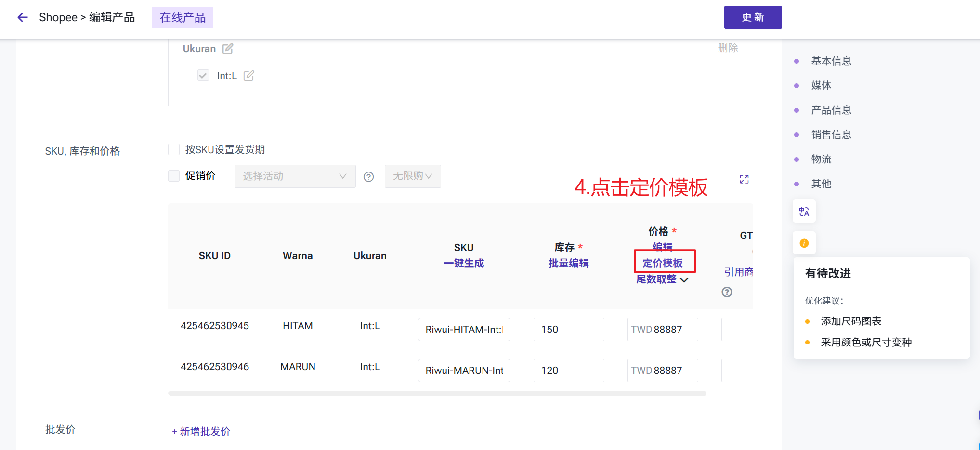Click the 更新 button
980x450 pixels.
[753, 17]
